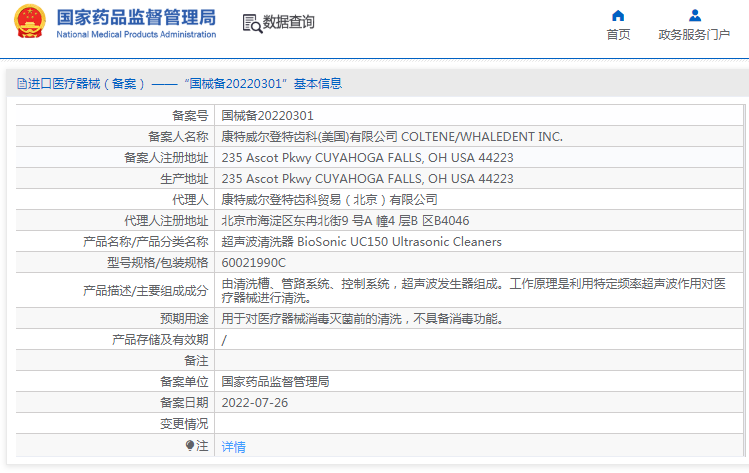Select 备案单位 value 国家药品监督管理局
749x473 pixels.
tap(276, 382)
